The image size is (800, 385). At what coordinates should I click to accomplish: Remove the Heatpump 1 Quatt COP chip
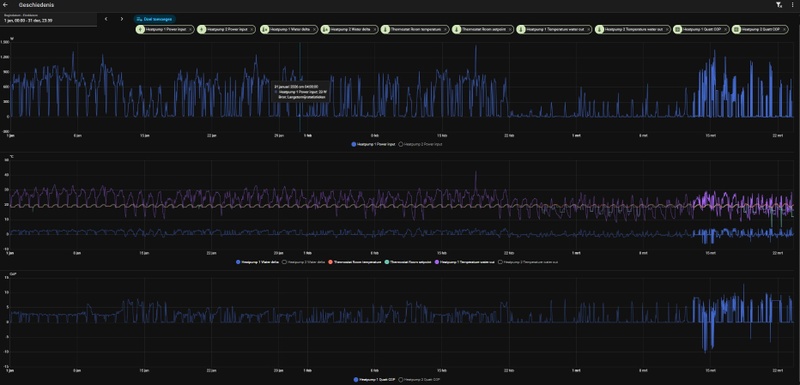pyautogui.click(x=725, y=30)
